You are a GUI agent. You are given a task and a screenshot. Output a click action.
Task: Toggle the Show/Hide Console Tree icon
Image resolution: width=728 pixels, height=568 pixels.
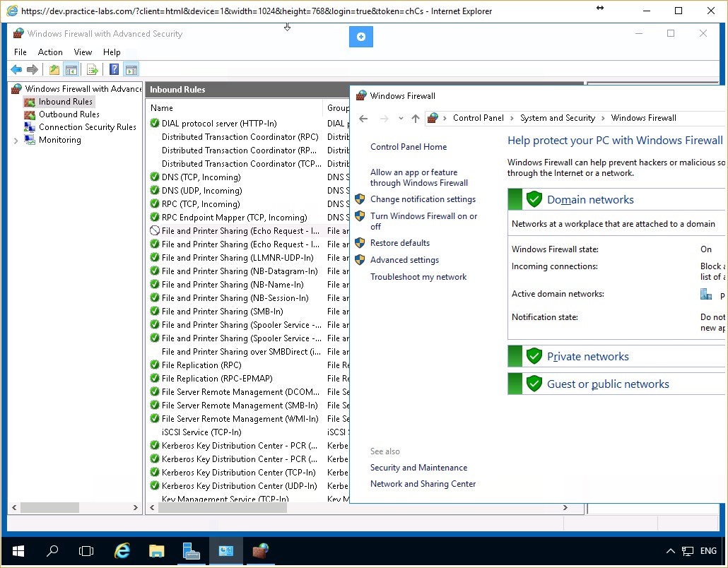(x=71, y=69)
